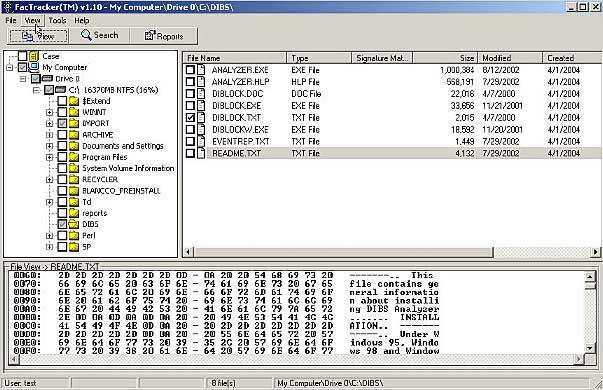
Task: Click the Documents and Settings folder icon
Action: click(74, 146)
